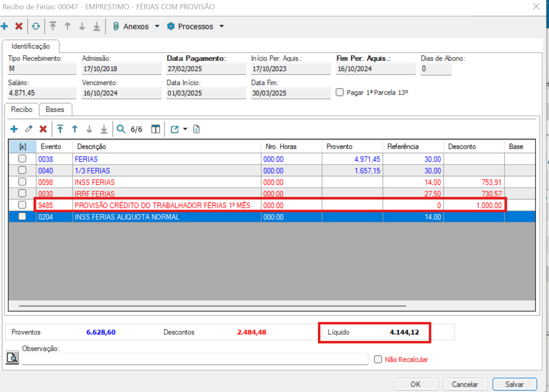Click the grid horizontal scrollbar
Image resolution: width=549 pixels, height=392 pixels.
click(x=212, y=306)
